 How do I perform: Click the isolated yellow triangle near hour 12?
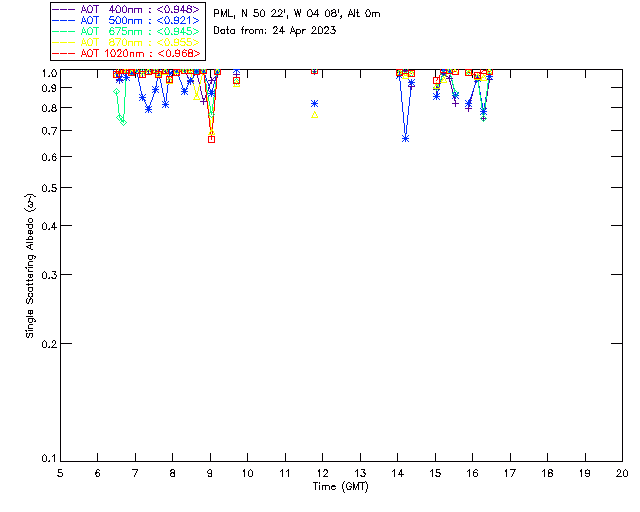(314, 115)
